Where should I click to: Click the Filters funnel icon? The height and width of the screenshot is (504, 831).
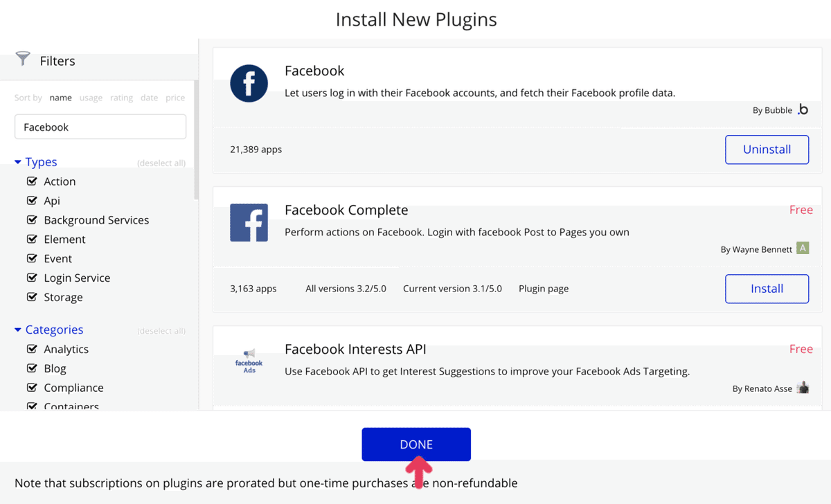coord(23,60)
